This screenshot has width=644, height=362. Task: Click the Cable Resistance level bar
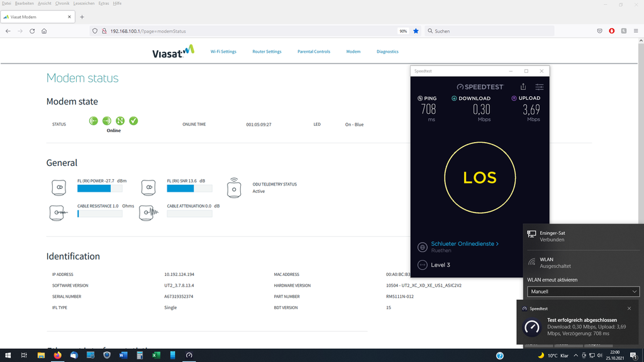point(100,214)
